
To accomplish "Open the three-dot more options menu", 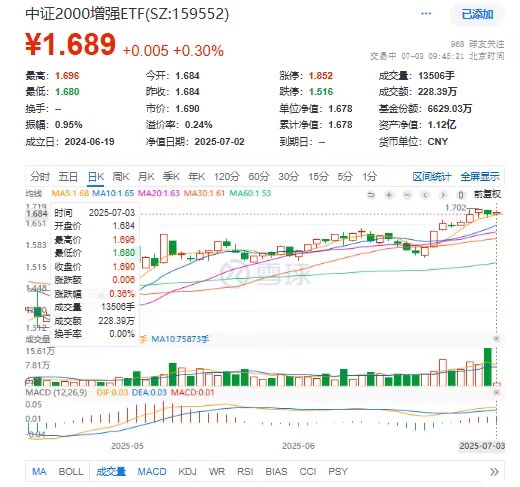I will click(426, 14).
